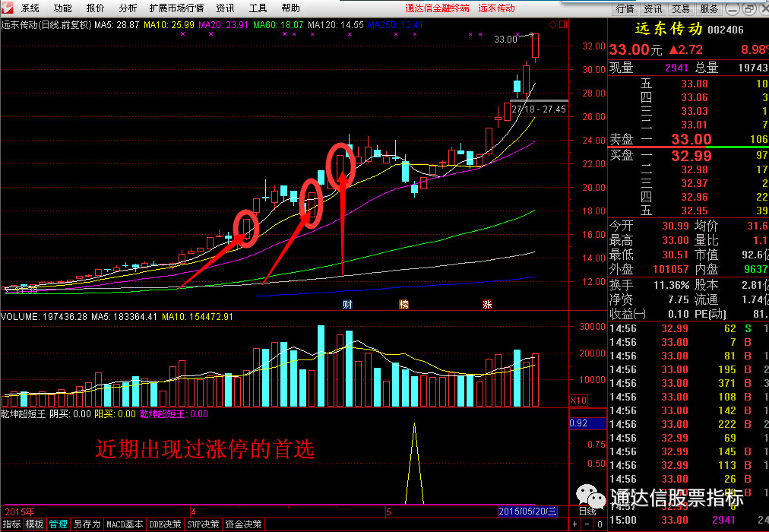Click the 资讯 button at top right
The width and height of the screenshot is (769, 532).
(653, 9)
